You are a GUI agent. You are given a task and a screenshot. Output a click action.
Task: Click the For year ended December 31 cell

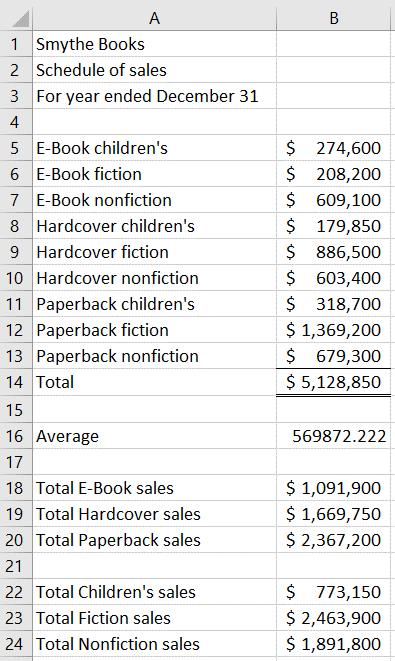point(154,96)
